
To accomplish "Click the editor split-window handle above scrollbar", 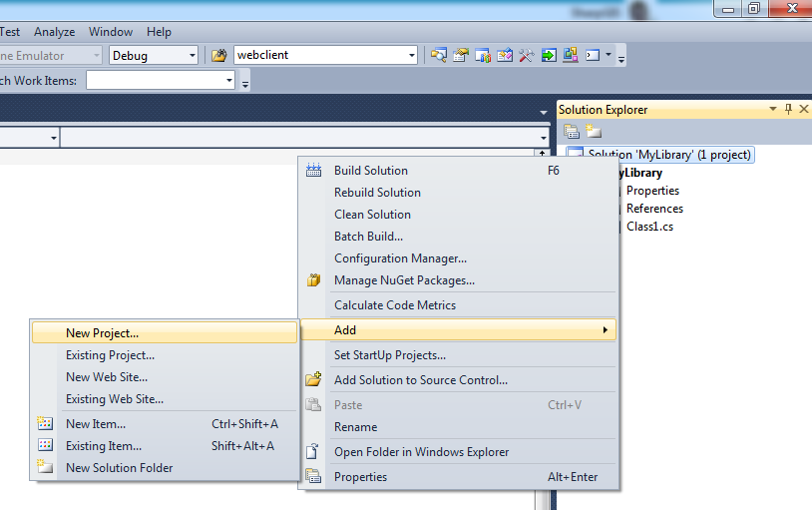I will point(542,153).
